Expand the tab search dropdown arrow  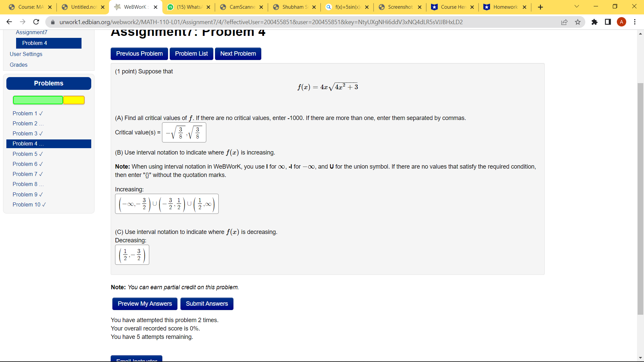click(577, 7)
